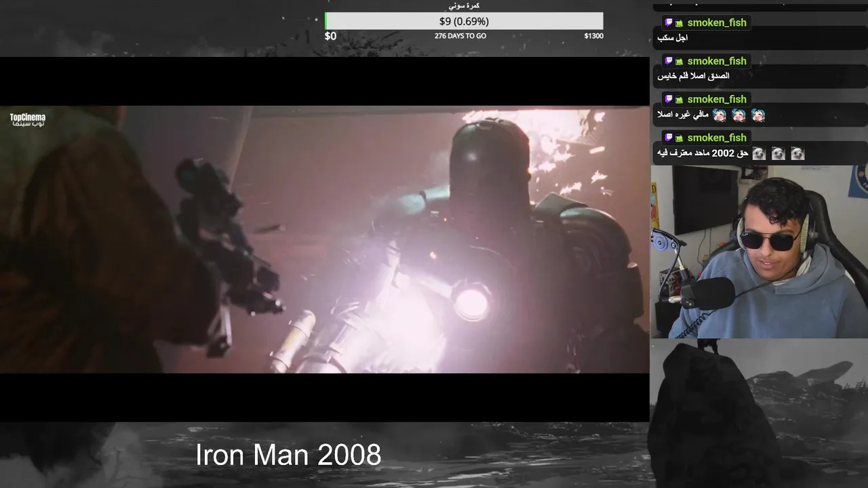Viewport: 868px width, 488px height.
Task: Open smoken_fish username above "الصدق اصلا فلم خايس"
Action: click(717, 61)
